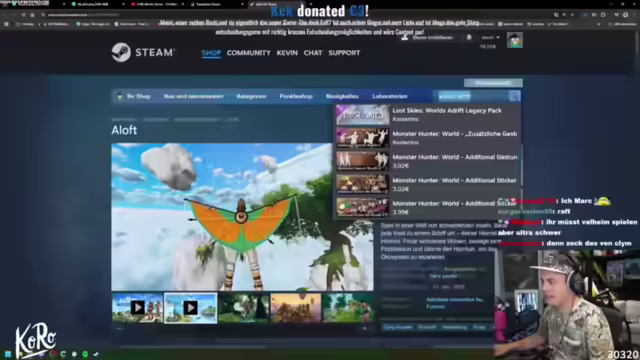The width and height of the screenshot is (640, 360).
Task: Select the dark forest screenshot thumbnail
Action: 244,308
